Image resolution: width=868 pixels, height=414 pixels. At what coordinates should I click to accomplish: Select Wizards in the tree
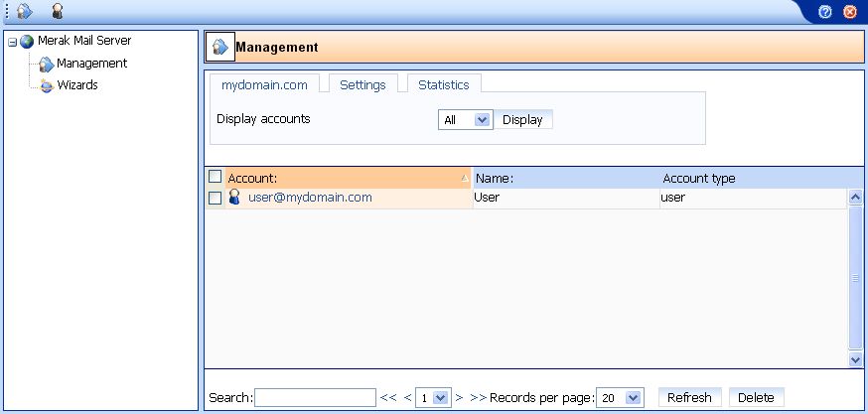tap(77, 85)
